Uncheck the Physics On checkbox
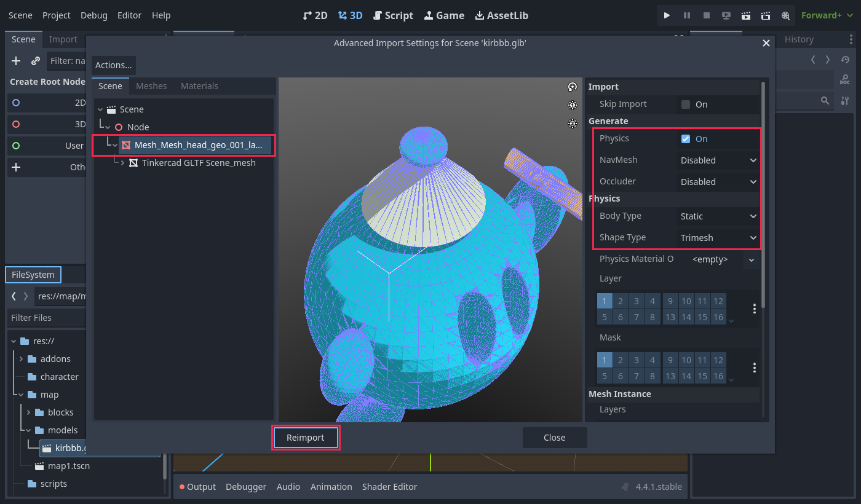The width and height of the screenshot is (861, 504). pos(686,139)
